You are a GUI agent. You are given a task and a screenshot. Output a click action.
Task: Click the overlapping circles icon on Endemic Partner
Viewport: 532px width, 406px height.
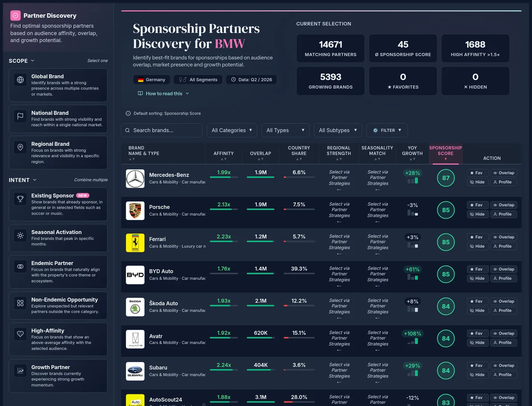(20, 266)
